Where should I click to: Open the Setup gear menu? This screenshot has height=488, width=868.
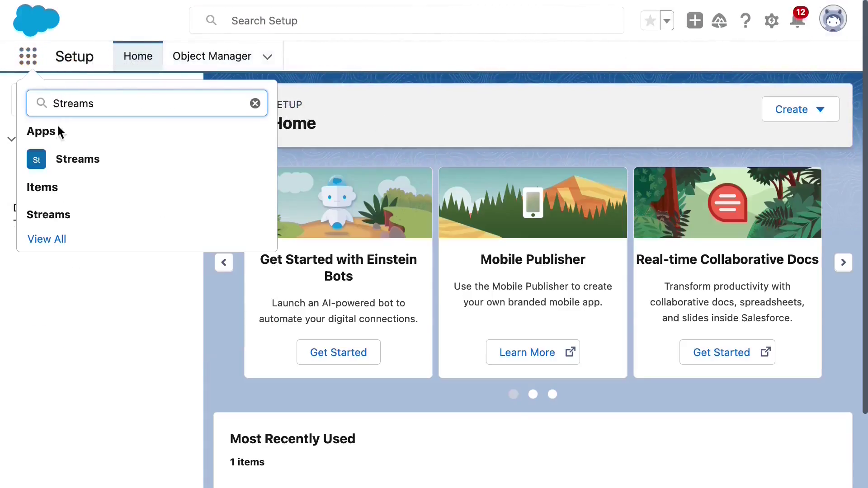771,21
